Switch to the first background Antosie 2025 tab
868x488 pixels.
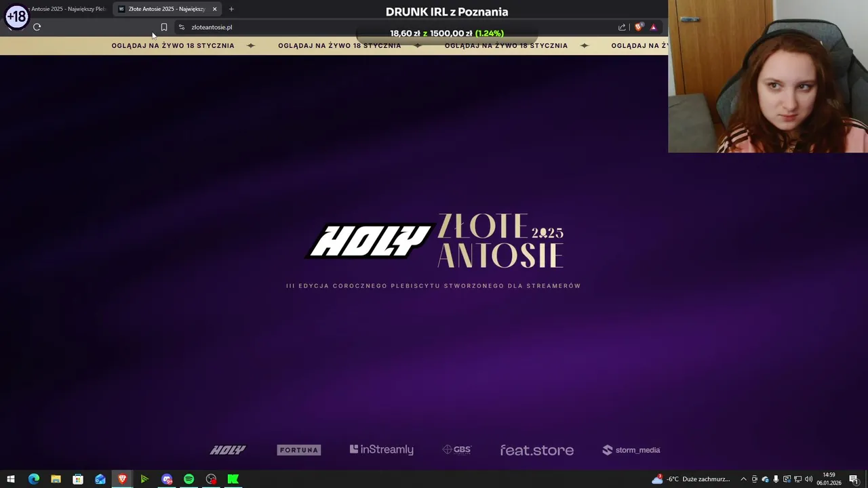tap(68, 9)
